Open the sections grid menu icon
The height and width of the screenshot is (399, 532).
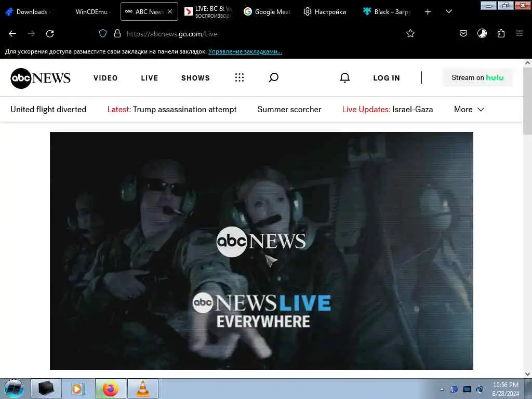240,78
